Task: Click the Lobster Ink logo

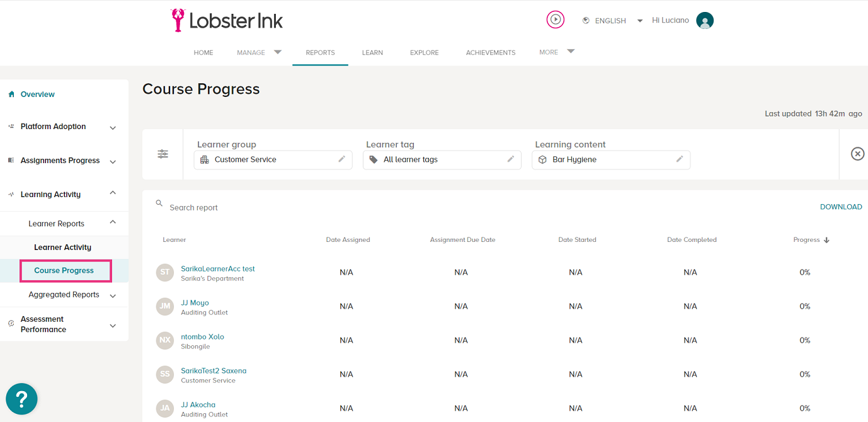Action: (x=227, y=20)
